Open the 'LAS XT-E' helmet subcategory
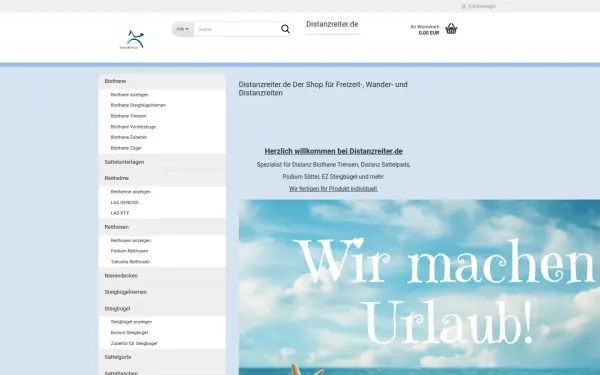The height and width of the screenshot is (375, 600). pyautogui.click(x=120, y=213)
